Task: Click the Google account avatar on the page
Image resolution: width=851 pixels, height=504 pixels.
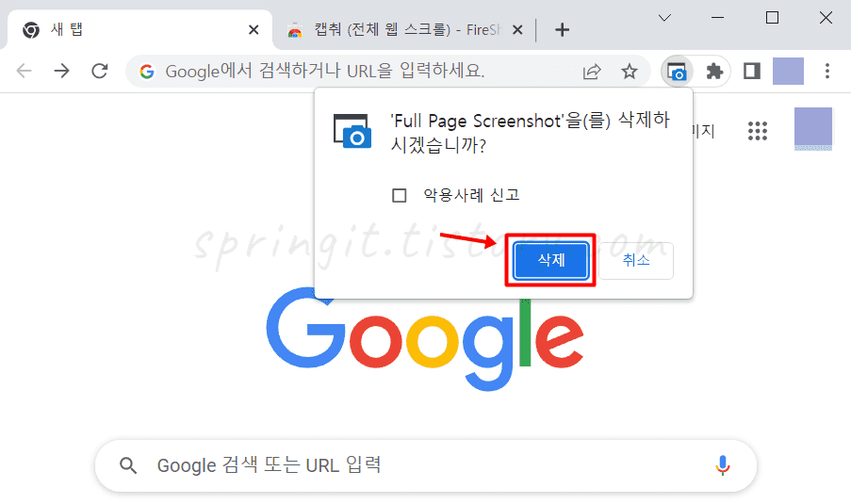Action: pos(813,128)
